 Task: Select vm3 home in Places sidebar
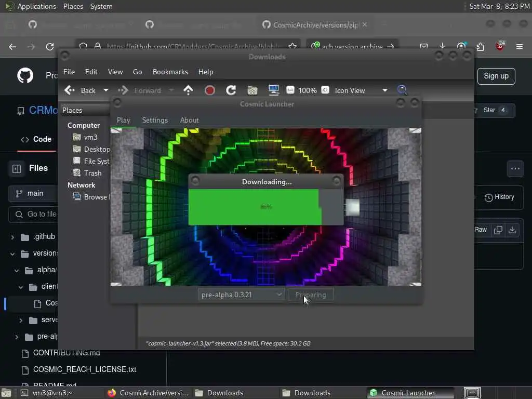(x=90, y=137)
